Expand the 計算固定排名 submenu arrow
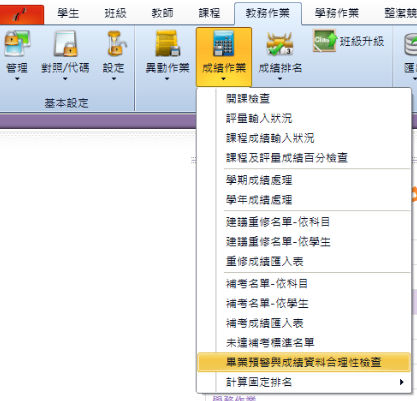The height and width of the screenshot is (401, 417). tap(402, 382)
